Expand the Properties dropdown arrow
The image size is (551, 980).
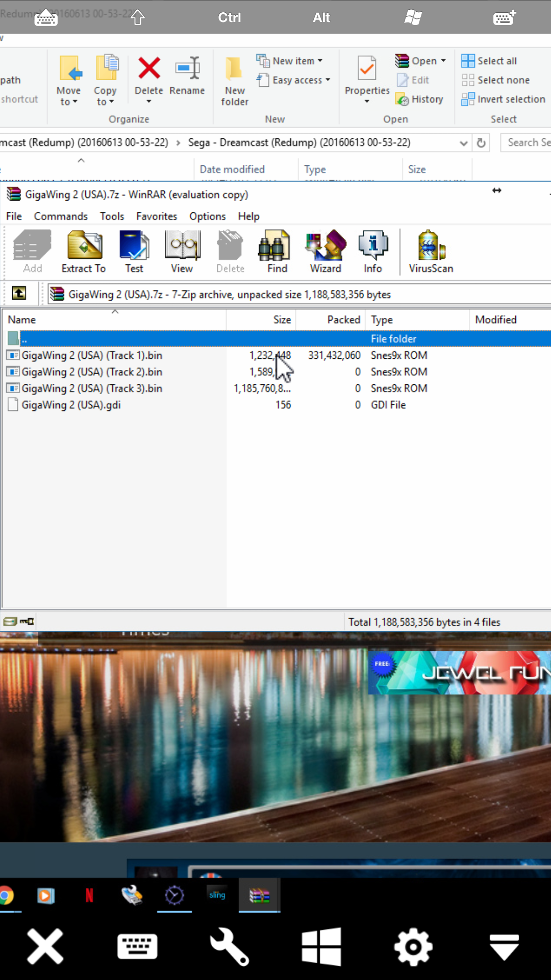tap(367, 102)
